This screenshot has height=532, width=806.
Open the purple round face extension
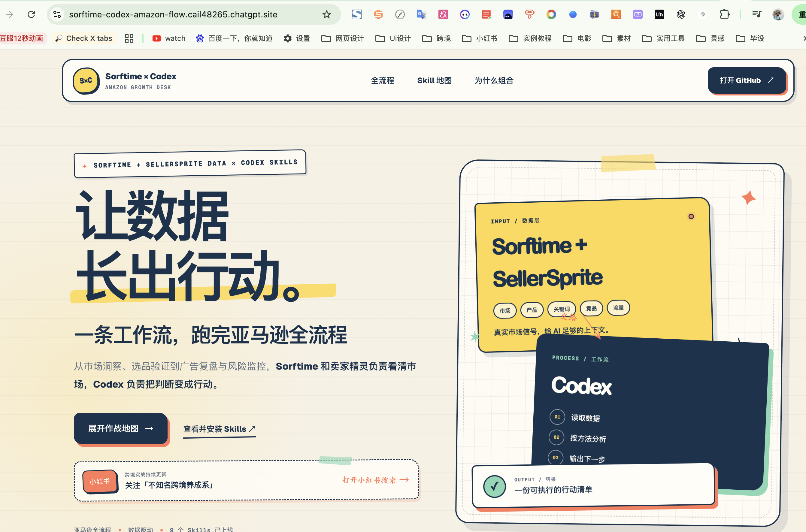465,14
